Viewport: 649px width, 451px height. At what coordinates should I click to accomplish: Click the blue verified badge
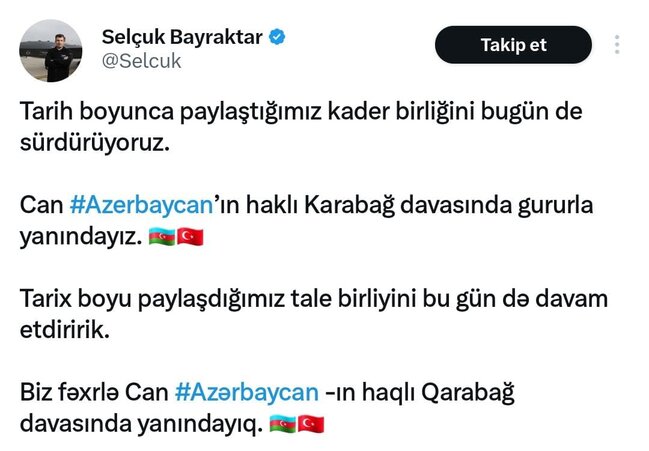(277, 37)
